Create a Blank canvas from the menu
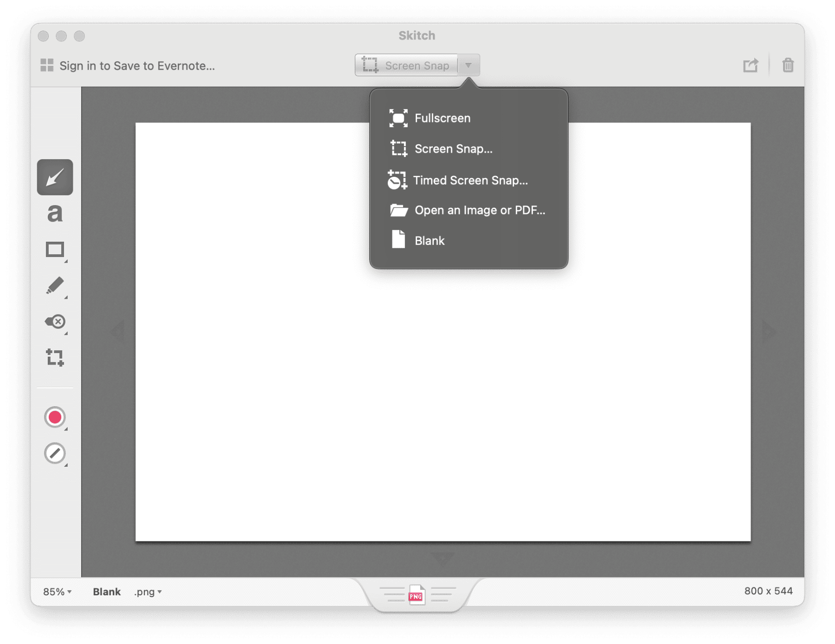 point(429,240)
